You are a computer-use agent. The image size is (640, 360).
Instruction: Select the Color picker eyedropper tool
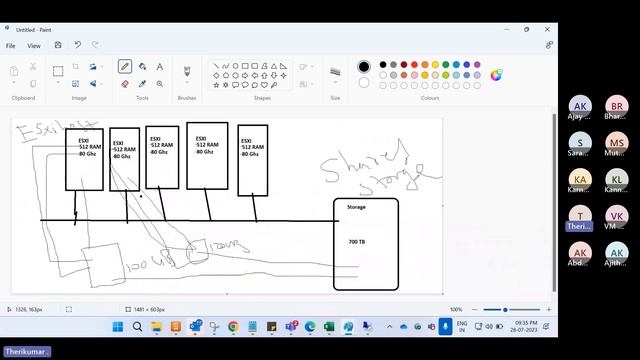click(142, 84)
